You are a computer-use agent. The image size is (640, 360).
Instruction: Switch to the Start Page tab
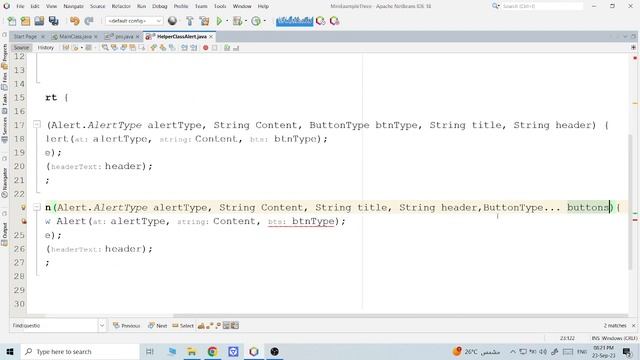tap(25, 37)
